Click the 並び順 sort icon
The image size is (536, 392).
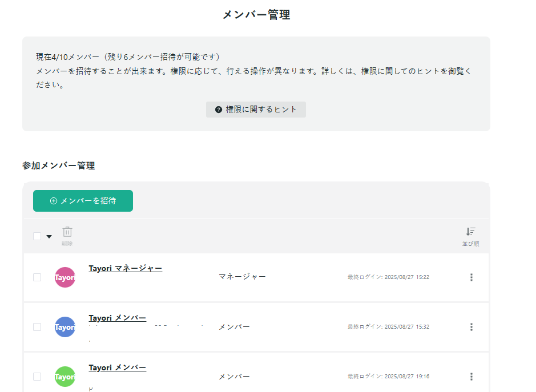(470, 231)
